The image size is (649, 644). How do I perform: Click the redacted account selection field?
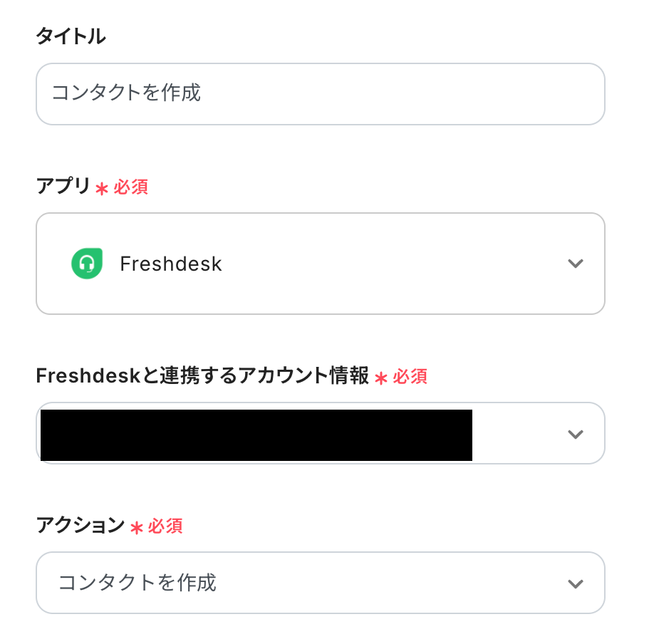[256, 435]
